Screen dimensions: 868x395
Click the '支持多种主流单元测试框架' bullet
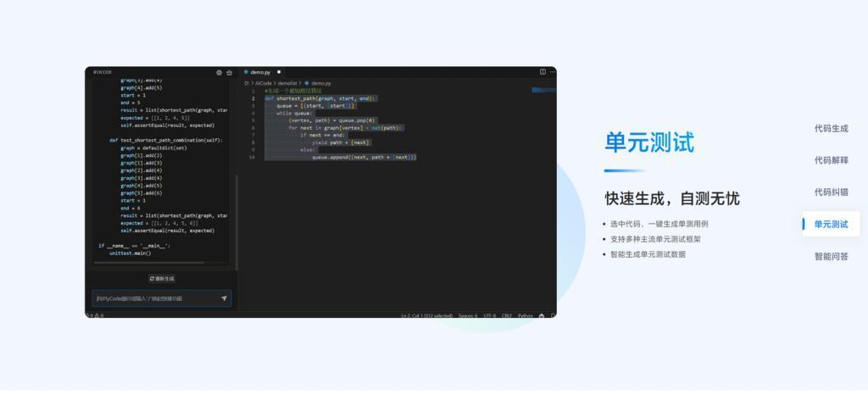[x=656, y=239]
